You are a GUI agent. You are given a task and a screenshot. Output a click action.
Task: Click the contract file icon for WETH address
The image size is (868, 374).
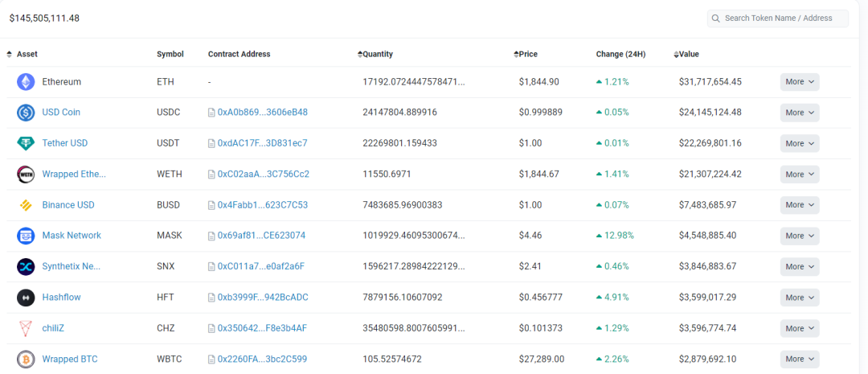click(211, 174)
